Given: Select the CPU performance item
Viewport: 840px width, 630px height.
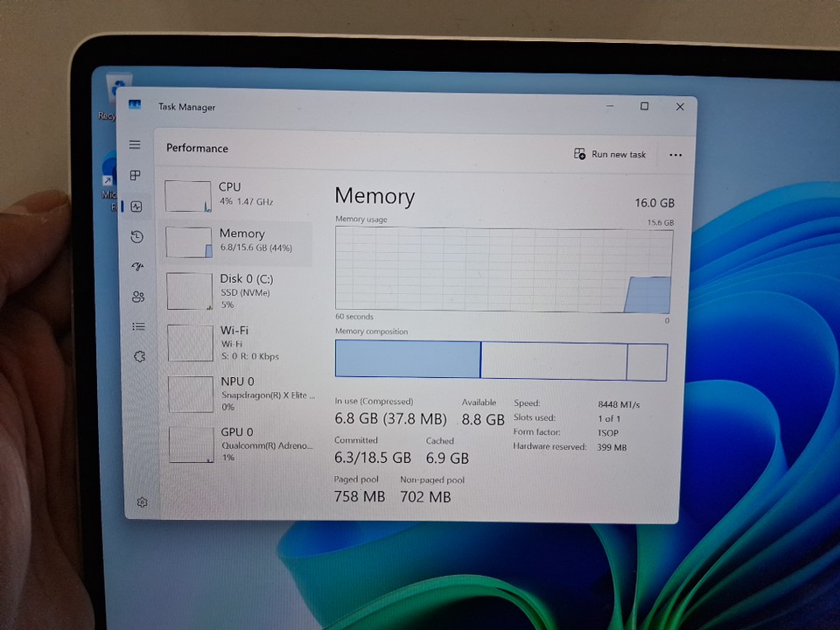Looking at the screenshot, I should pyautogui.click(x=238, y=194).
